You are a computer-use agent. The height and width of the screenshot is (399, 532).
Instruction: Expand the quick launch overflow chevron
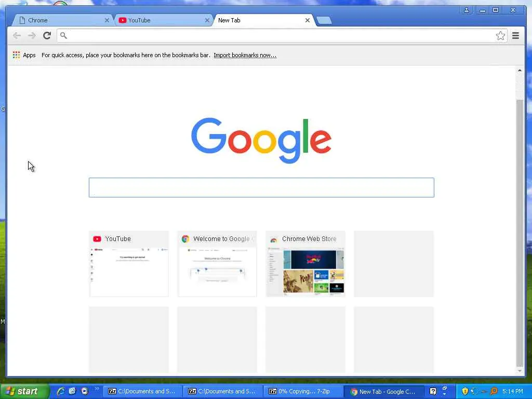pos(97,388)
